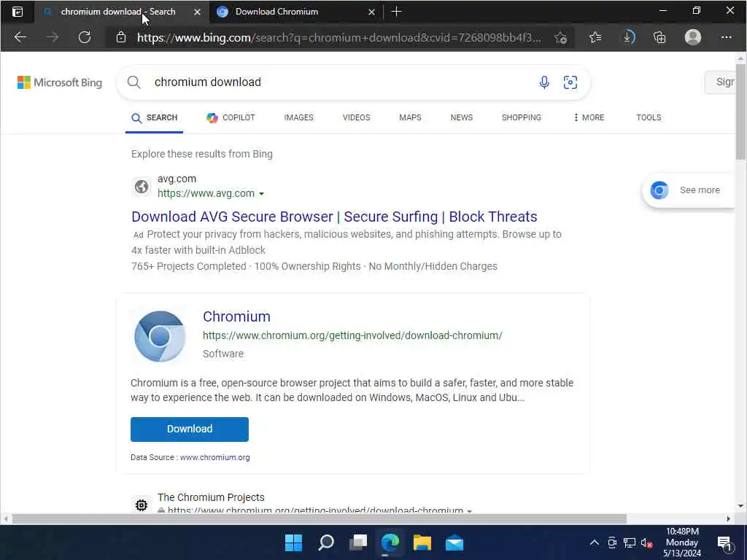Open visual search camera icon
747x560 pixels.
[x=570, y=82]
